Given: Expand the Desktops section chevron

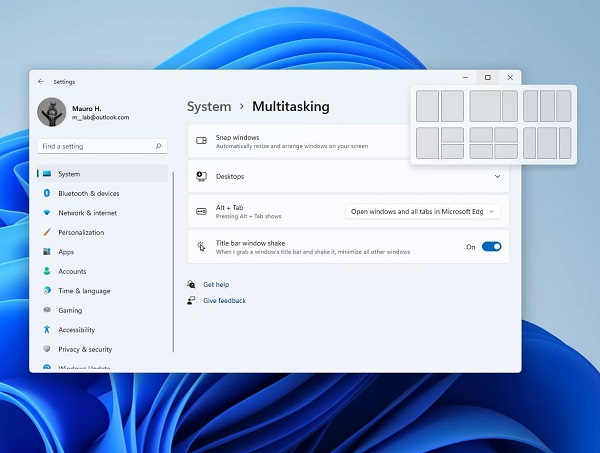Looking at the screenshot, I should pos(497,176).
